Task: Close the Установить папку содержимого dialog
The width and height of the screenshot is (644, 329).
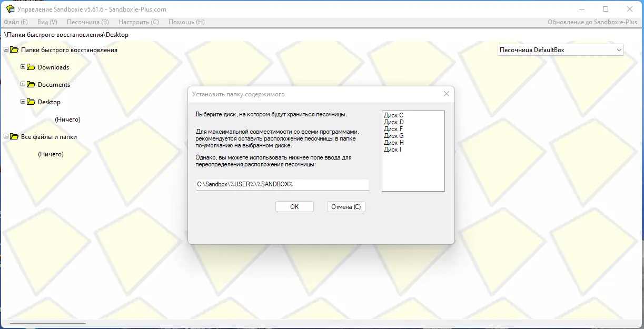Action: [446, 94]
